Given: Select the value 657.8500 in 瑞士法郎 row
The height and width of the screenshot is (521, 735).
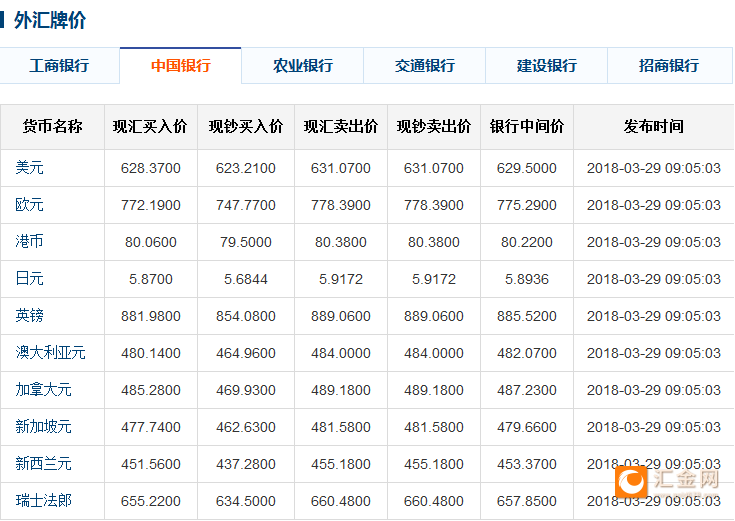Looking at the screenshot, I should click(527, 502).
